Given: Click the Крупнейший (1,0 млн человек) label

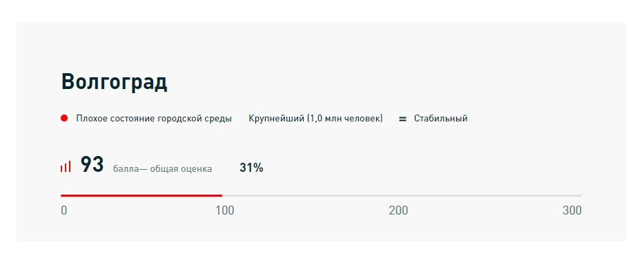Looking at the screenshot, I should tap(315, 119).
